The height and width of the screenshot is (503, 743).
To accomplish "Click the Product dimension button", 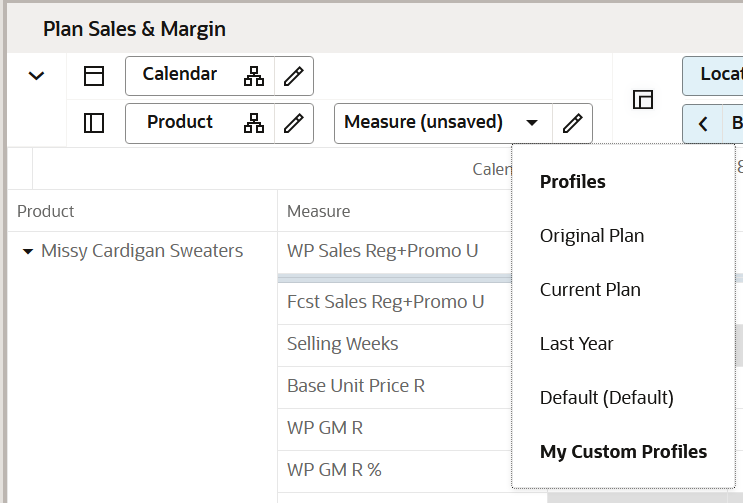I will [180, 122].
